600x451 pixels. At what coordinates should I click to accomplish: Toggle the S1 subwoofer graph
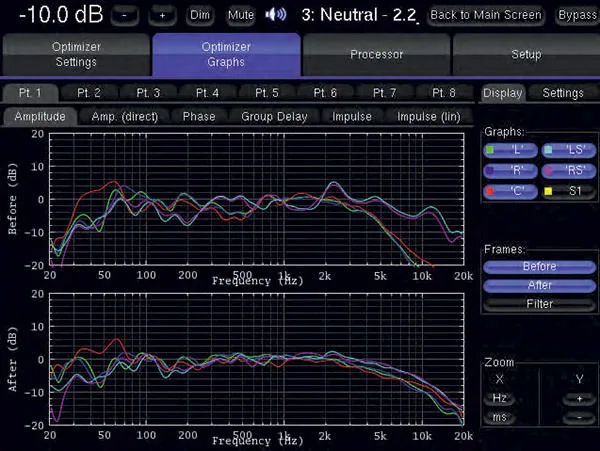[x=569, y=191]
